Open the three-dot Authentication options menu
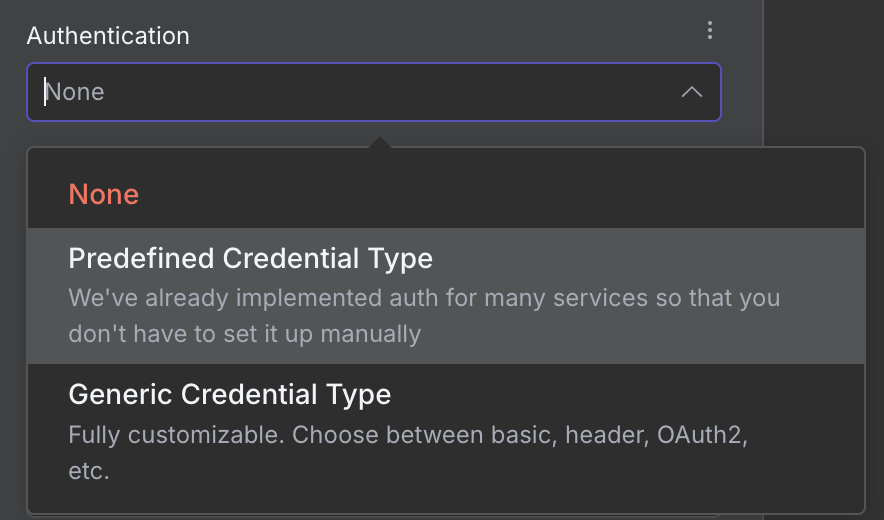 coord(710,31)
